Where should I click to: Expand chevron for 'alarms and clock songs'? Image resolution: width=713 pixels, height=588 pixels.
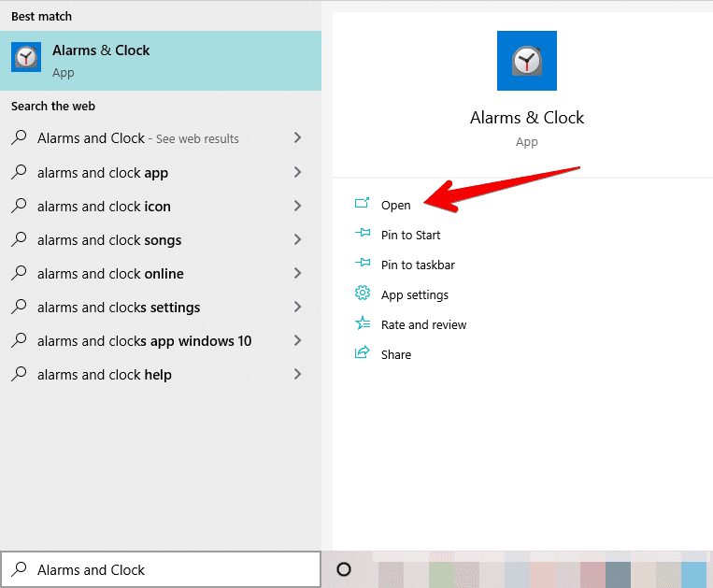297,239
